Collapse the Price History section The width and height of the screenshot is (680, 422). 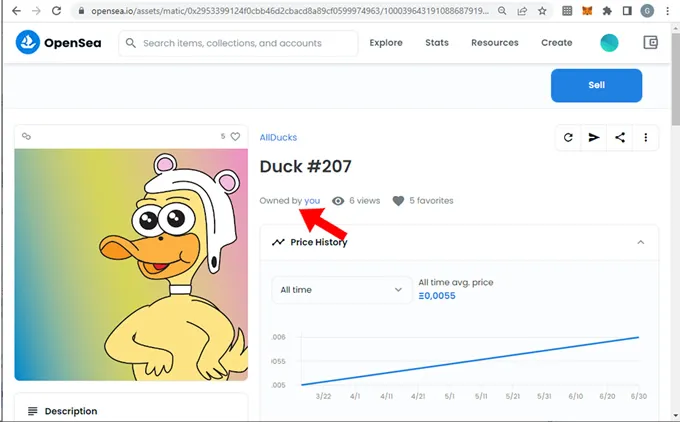pyautogui.click(x=641, y=242)
